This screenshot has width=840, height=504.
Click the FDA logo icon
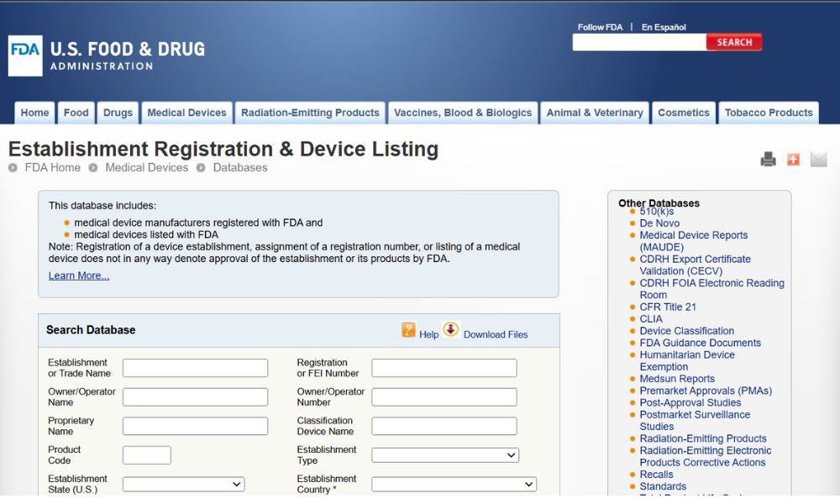point(25,55)
